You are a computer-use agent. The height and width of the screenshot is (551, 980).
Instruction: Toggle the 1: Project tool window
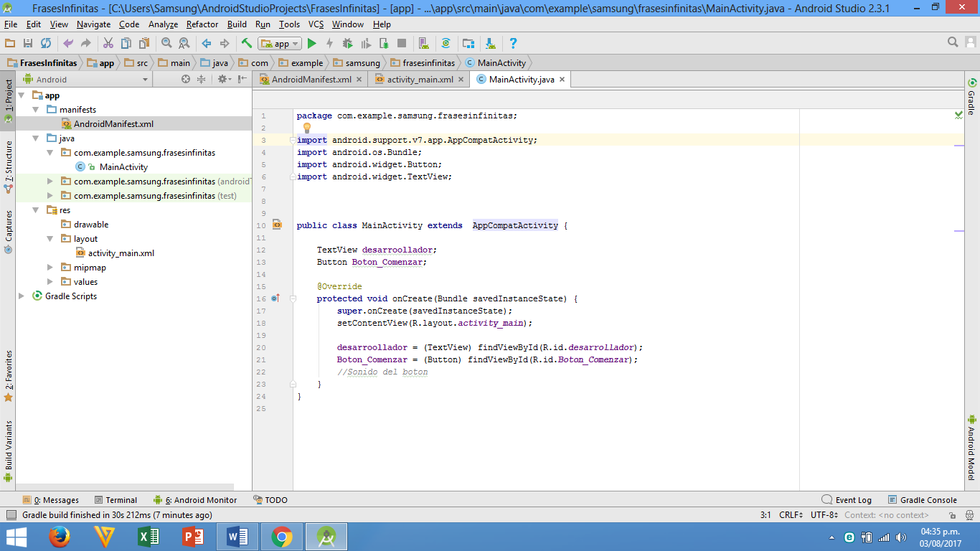(x=8, y=100)
